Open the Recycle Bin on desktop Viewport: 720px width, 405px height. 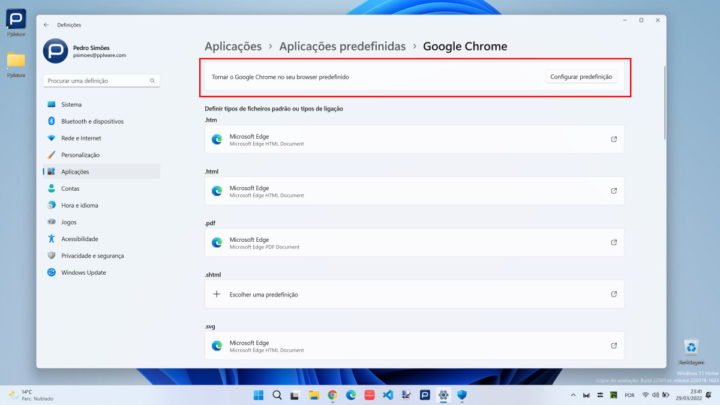click(x=690, y=348)
